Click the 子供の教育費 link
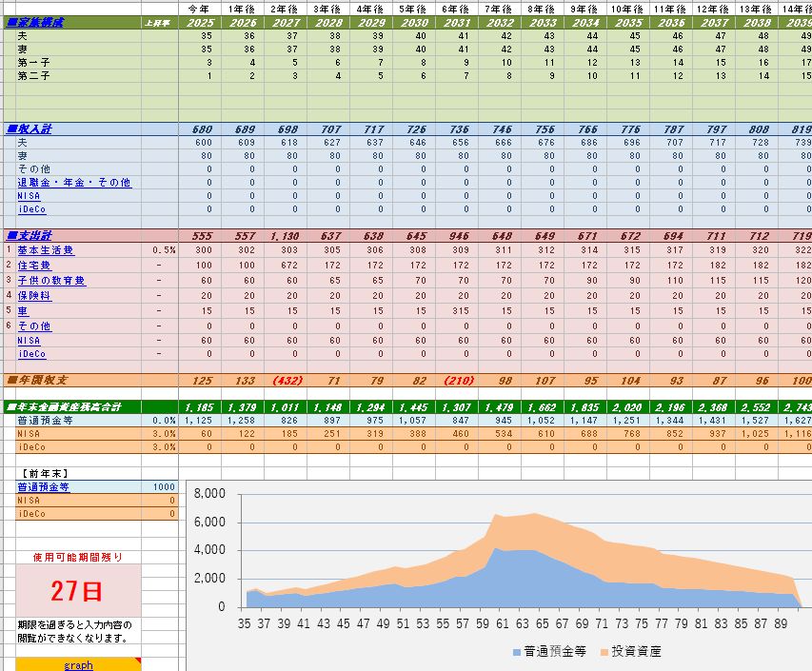 tap(51, 281)
